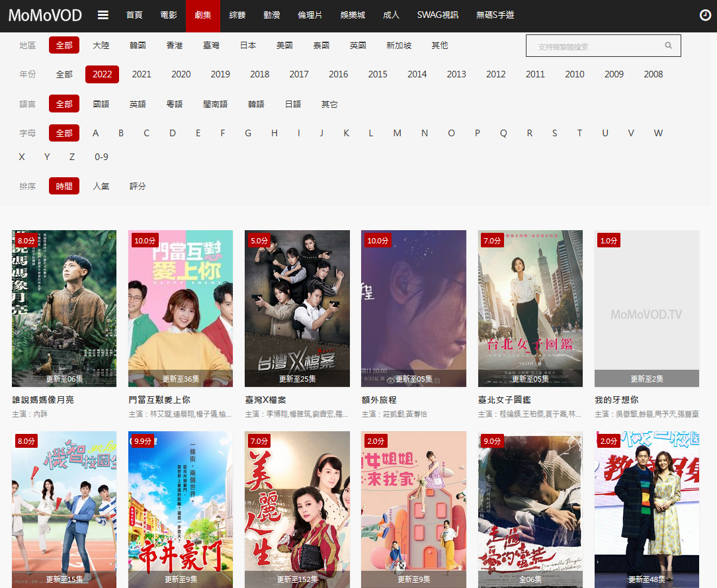Open 臺灣X檔案 poster thumbnail
Viewport: 717px width, 588px height.
(297, 309)
